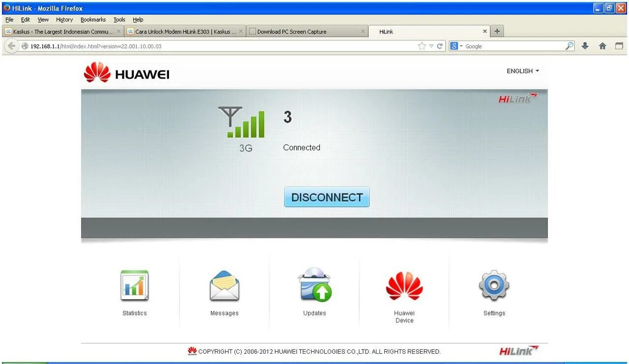Click the Settings label link
The width and height of the screenshot is (629, 364).
(494, 313)
